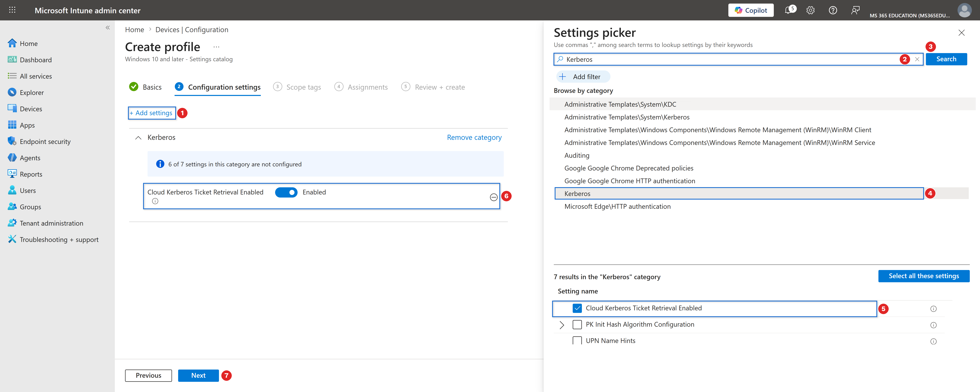Open the Create profile ellipsis menu
The height and width of the screenshot is (392, 980).
pos(216,47)
